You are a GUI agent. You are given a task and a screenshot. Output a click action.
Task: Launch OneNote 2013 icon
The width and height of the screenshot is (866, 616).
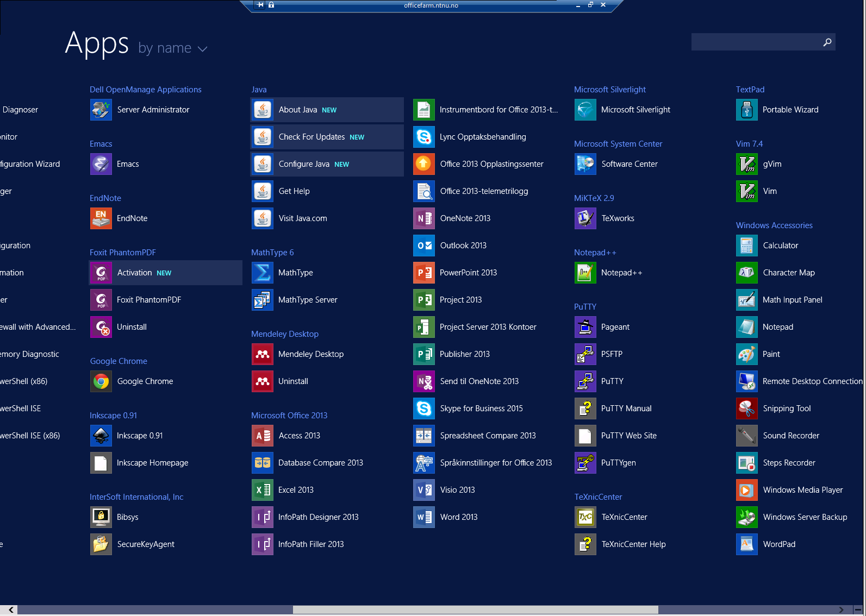(424, 218)
